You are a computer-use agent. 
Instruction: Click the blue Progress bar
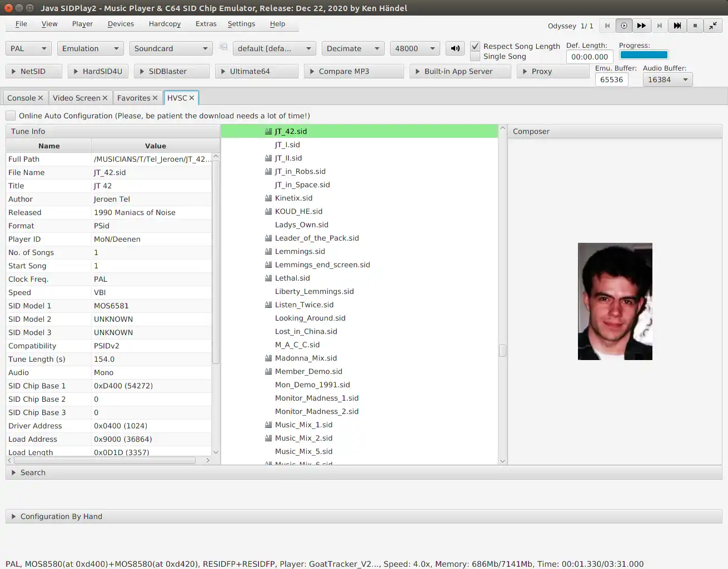(x=644, y=54)
